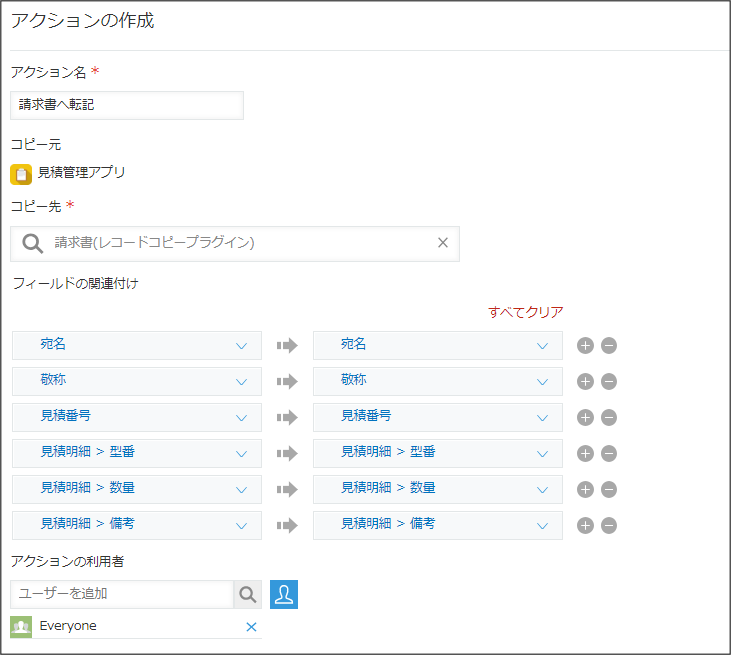Screen dimensions: 731x655
Task: Open the blue user picker icon
Action: (x=284, y=595)
